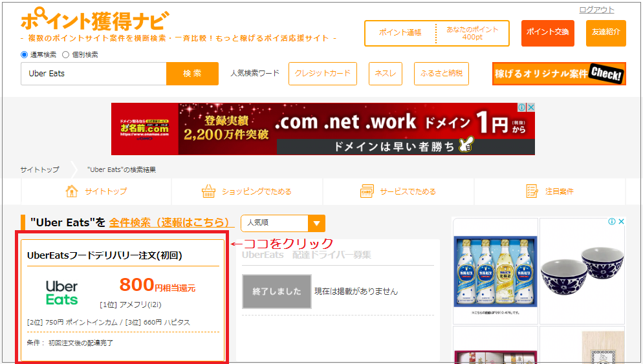Screen dimensions: 643x364
Task: Open UberEatsフードデリバリー注文(初回) offer title
Action: pos(105,255)
